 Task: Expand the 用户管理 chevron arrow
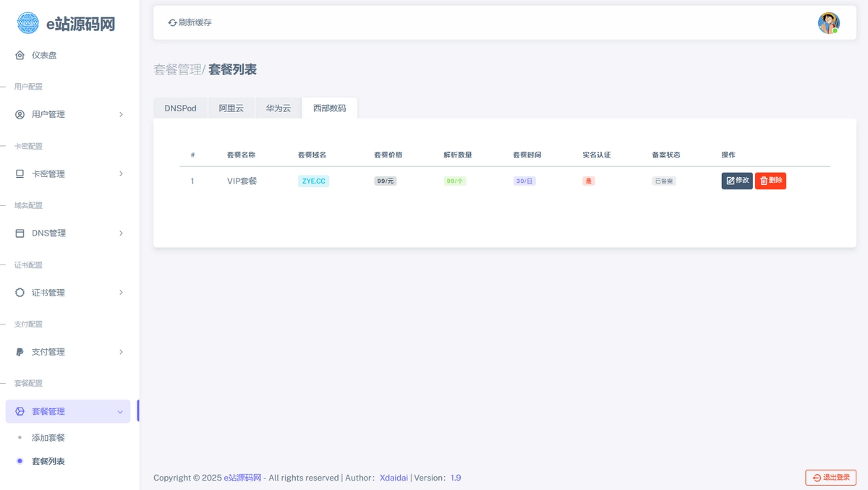click(121, 114)
